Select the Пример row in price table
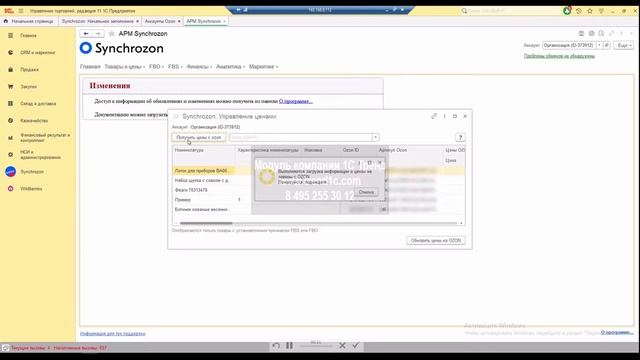The width and height of the screenshot is (640, 360). (x=318, y=200)
